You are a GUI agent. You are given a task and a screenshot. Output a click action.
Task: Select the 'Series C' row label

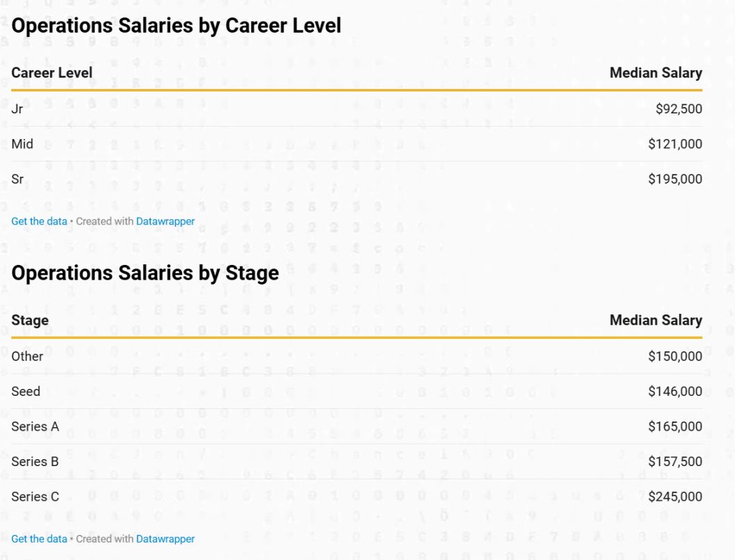coord(35,497)
